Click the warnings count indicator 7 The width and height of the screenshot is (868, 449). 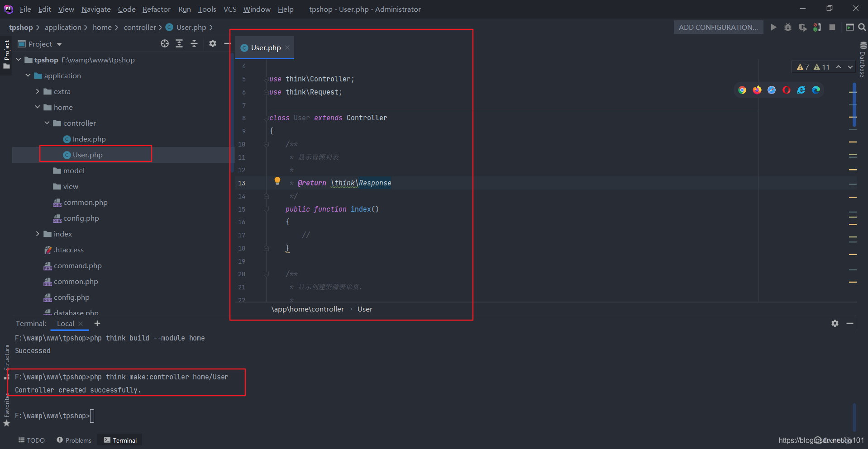pos(803,67)
